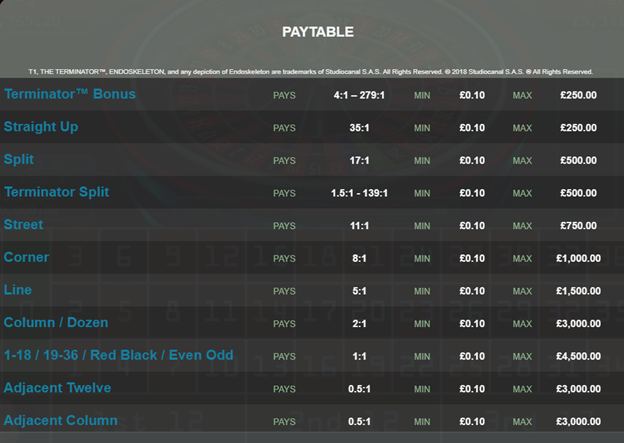Image resolution: width=624 pixels, height=443 pixels.
Task: Click the £750.00 max bet value
Action: tap(579, 226)
